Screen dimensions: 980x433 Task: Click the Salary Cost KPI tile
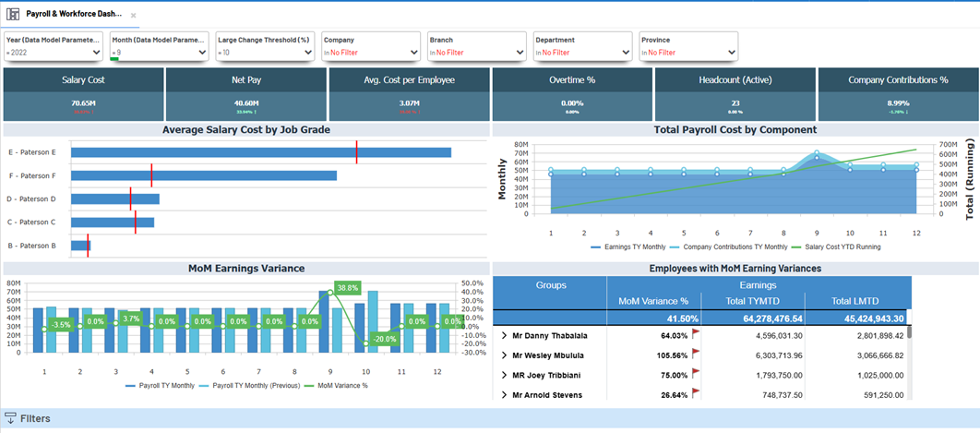[83, 92]
